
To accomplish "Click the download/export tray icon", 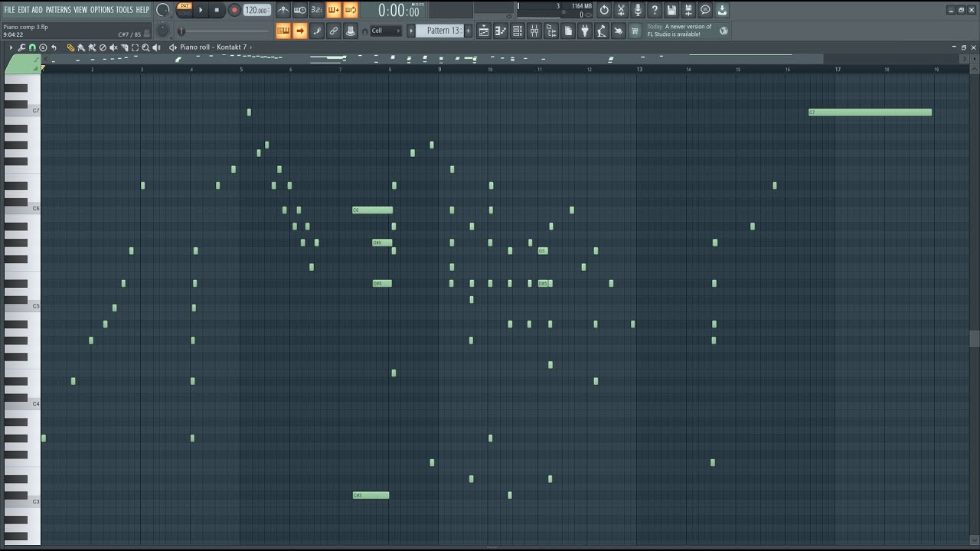I will coord(722,10).
